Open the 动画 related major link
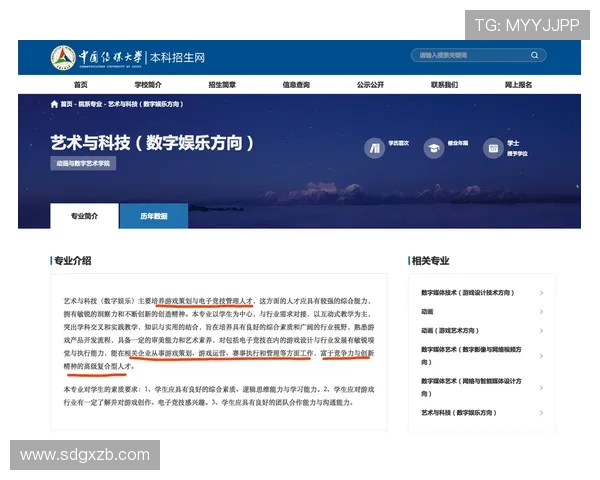 pyautogui.click(x=427, y=312)
